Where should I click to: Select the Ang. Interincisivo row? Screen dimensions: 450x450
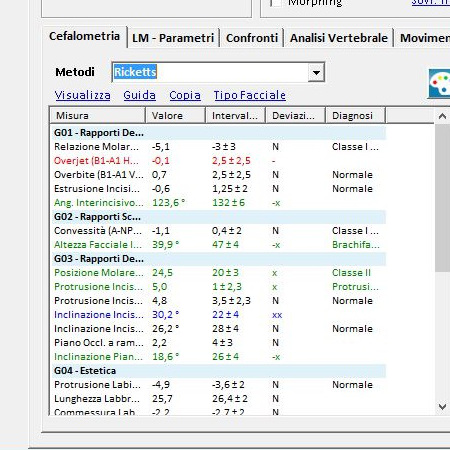(218, 203)
